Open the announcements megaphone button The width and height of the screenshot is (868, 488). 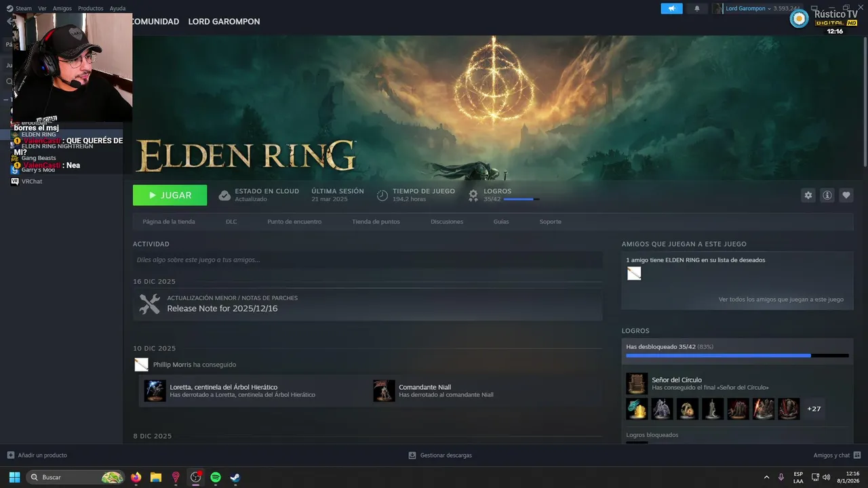[671, 9]
